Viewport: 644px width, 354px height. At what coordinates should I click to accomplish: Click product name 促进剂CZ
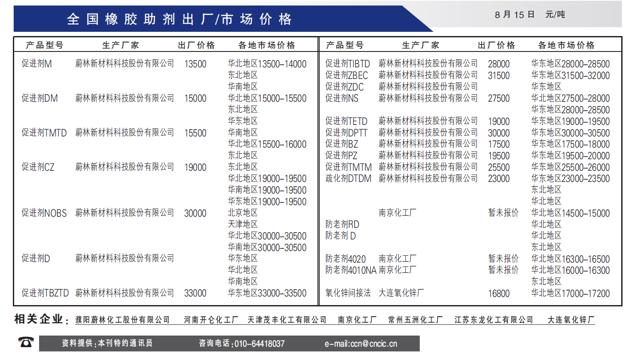pyautogui.click(x=38, y=167)
